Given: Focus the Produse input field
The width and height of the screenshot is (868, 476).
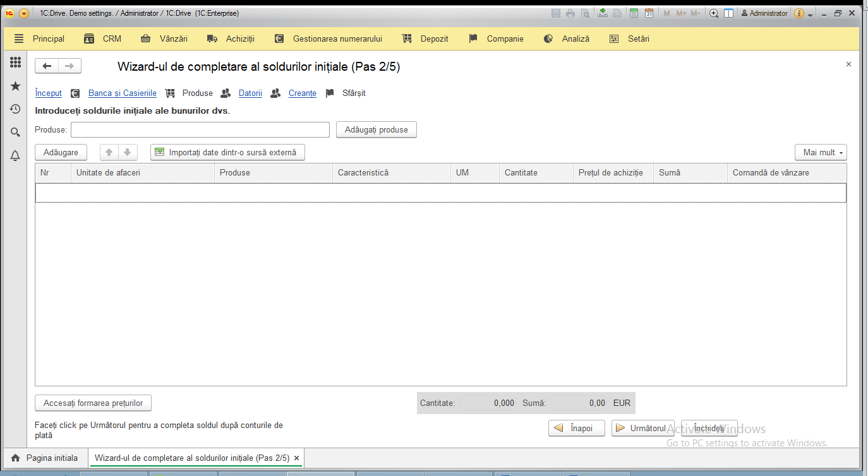Looking at the screenshot, I should (x=200, y=129).
